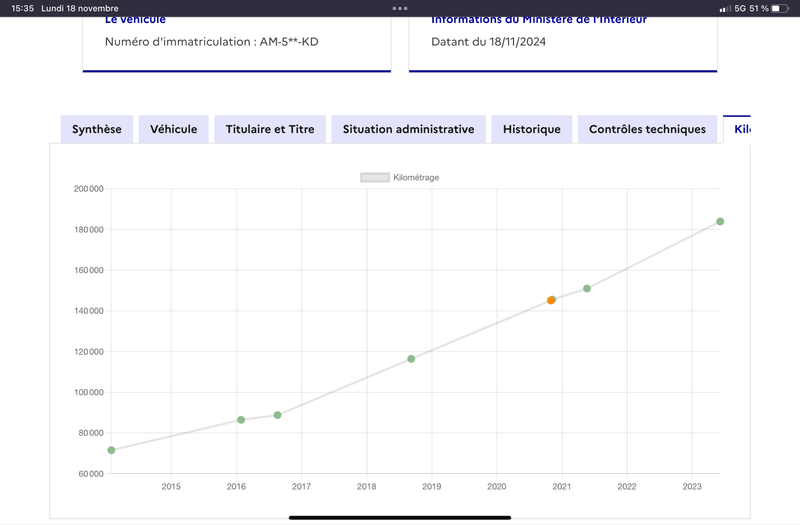Go to the Historique tab
This screenshot has width=800, height=525.
[532, 129]
